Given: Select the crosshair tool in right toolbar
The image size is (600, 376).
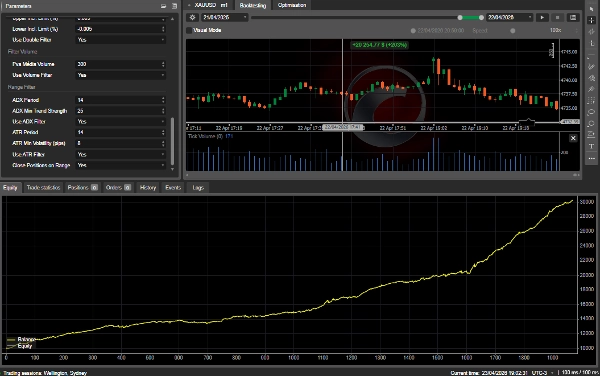Looking at the screenshot, I should coord(592,20).
